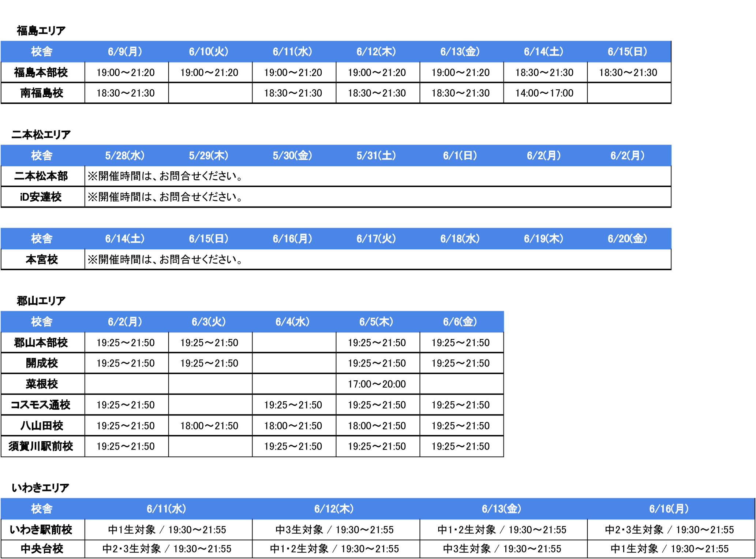Viewport: 756px width, 559px height.
Task: Click the 6/20(金) column header
Action: pyautogui.click(x=628, y=239)
